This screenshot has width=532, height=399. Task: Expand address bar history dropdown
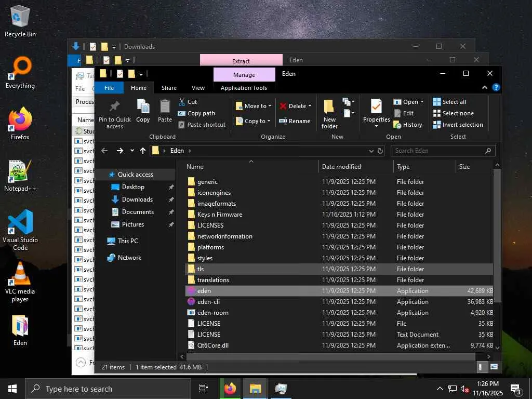371,151
